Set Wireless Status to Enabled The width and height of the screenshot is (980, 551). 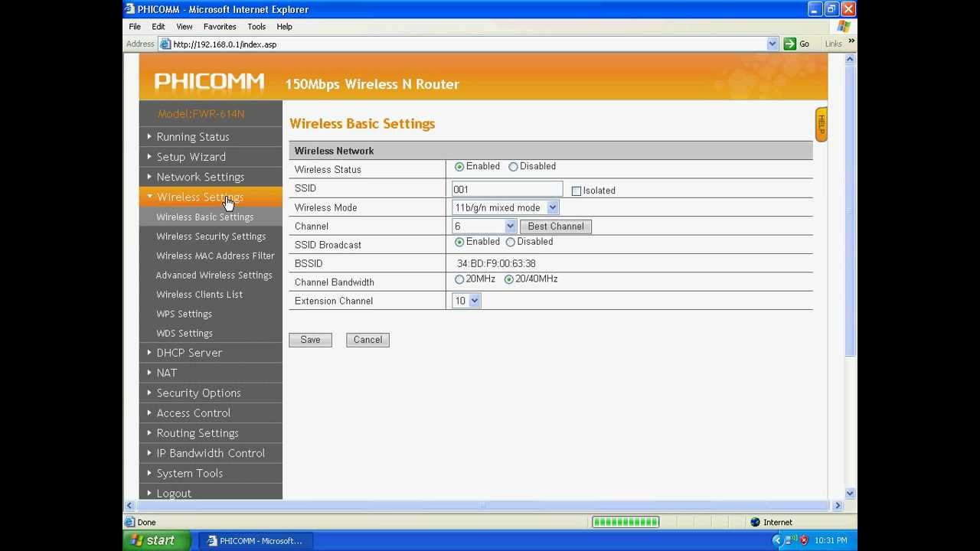[459, 167]
